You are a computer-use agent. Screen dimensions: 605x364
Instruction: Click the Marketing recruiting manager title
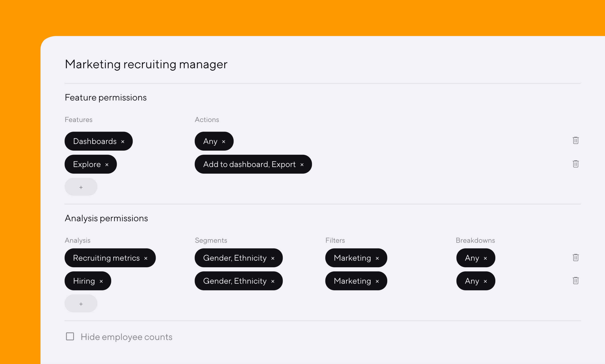pyautogui.click(x=146, y=64)
